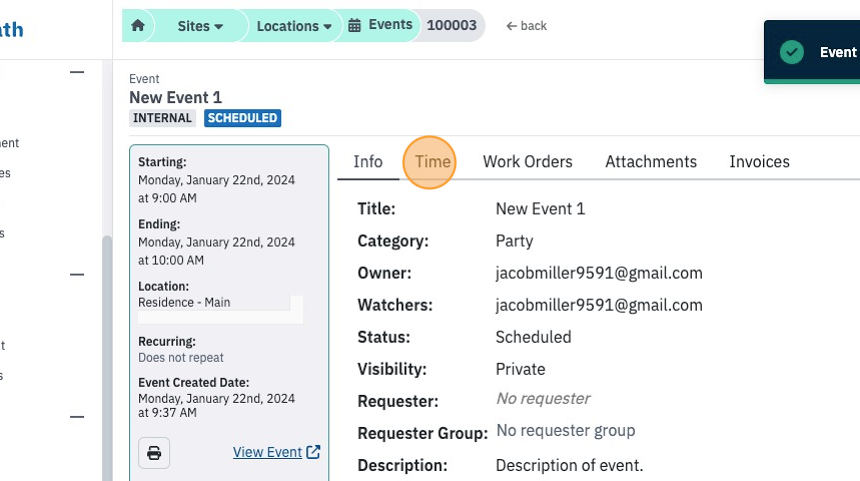Switch to the Time tab
This screenshot has height=481, width=860.
tap(432, 162)
